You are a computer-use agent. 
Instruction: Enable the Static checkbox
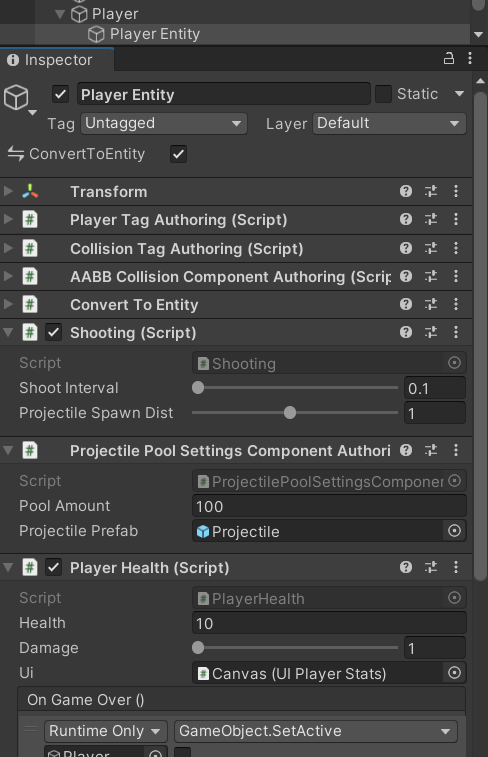[x=383, y=94]
